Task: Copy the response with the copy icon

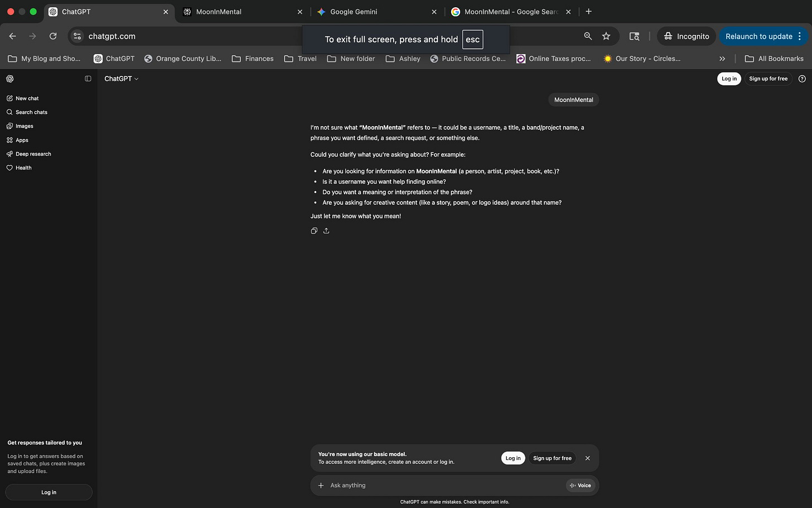Action: 314,231
